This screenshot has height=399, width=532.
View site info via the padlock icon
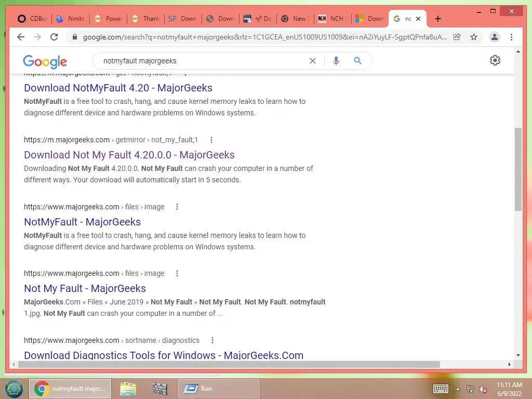point(75,37)
